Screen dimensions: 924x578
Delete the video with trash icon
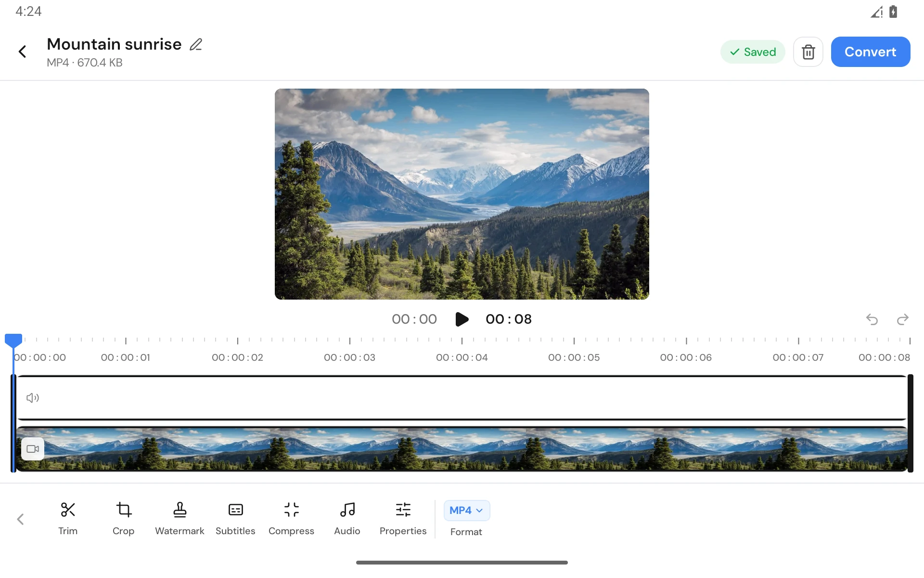pos(808,52)
